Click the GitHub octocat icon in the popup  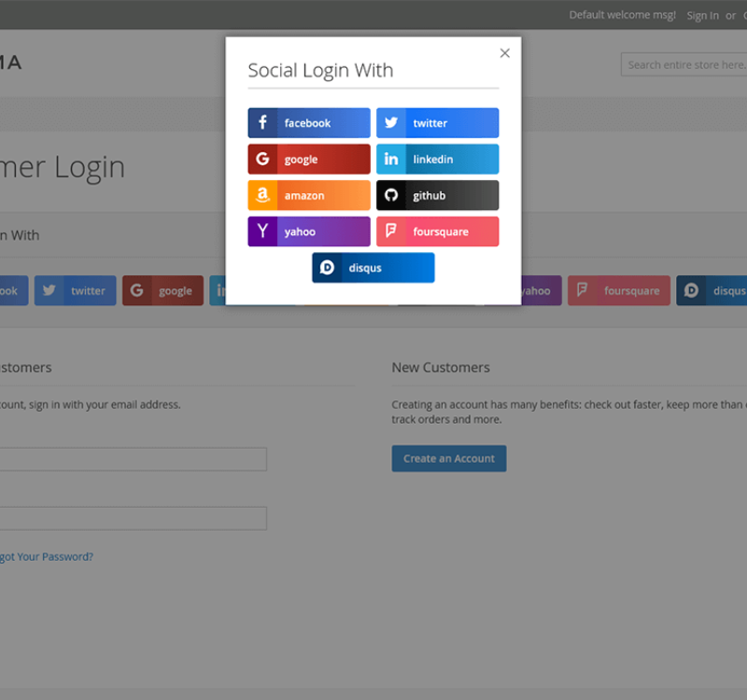pyautogui.click(x=391, y=195)
